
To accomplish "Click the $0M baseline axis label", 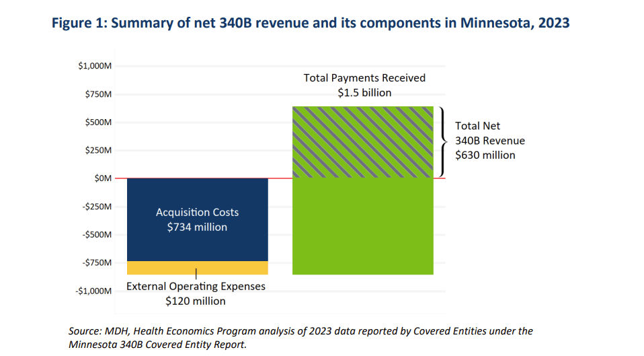I will coord(103,178).
